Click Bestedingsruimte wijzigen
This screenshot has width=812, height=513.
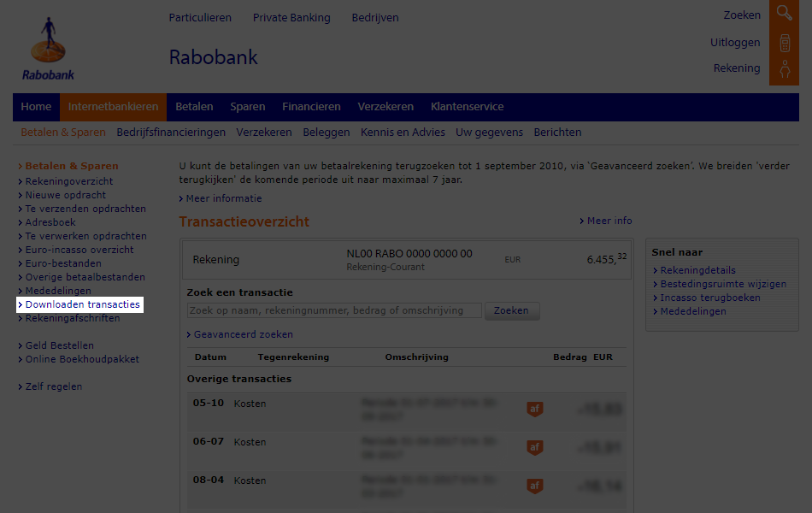coord(723,284)
